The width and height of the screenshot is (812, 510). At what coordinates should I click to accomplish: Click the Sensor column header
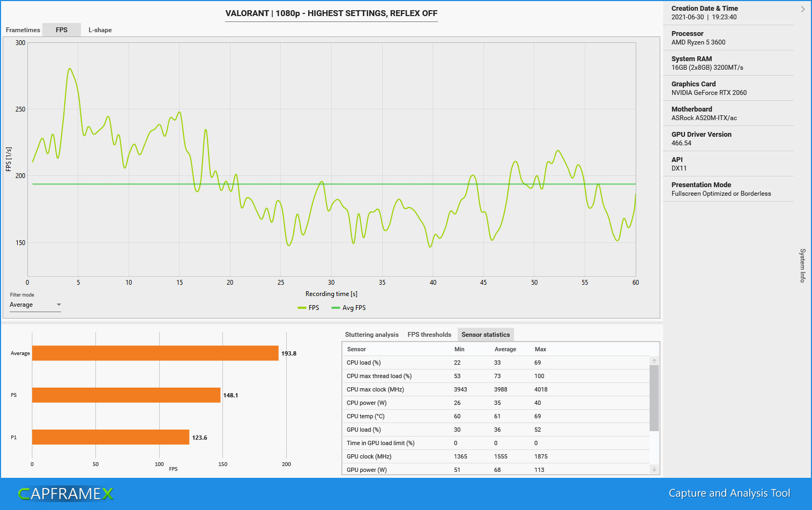pos(356,349)
